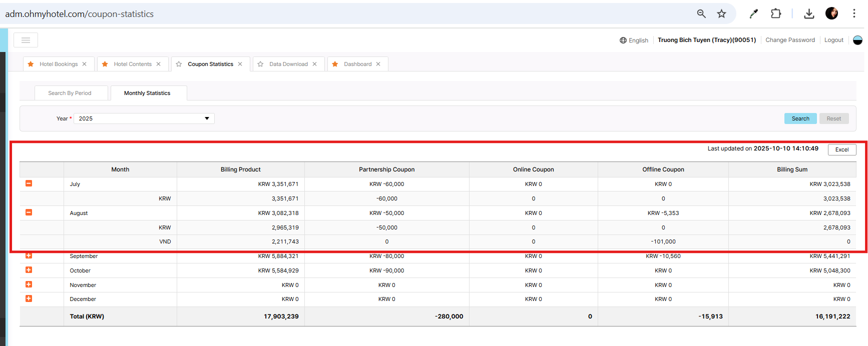
Task: Toggle favorite star on Data Download tab
Action: pyautogui.click(x=260, y=64)
